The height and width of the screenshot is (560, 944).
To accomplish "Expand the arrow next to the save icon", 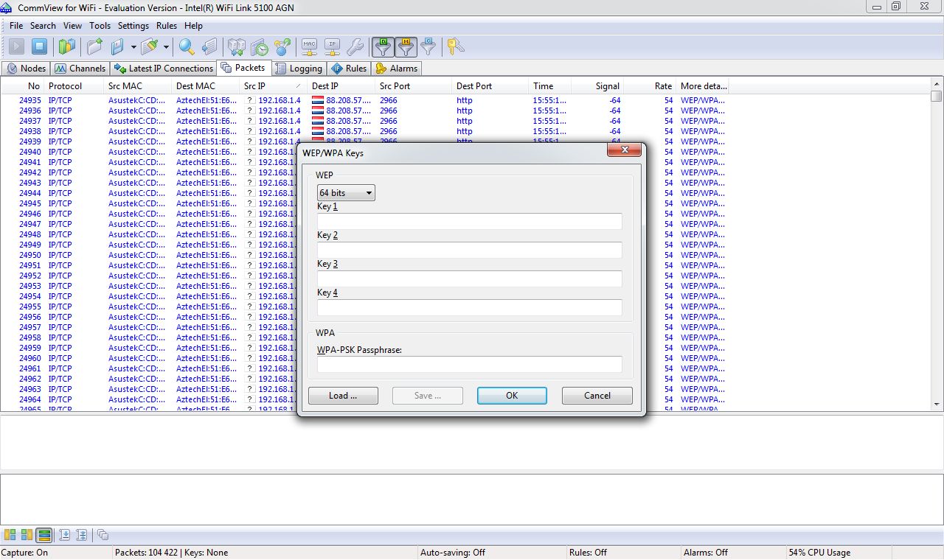I will pos(133,47).
